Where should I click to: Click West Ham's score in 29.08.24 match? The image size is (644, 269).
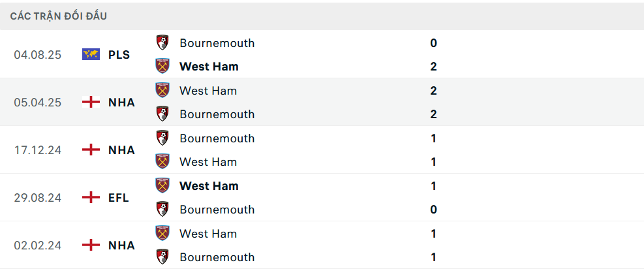click(x=433, y=186)
